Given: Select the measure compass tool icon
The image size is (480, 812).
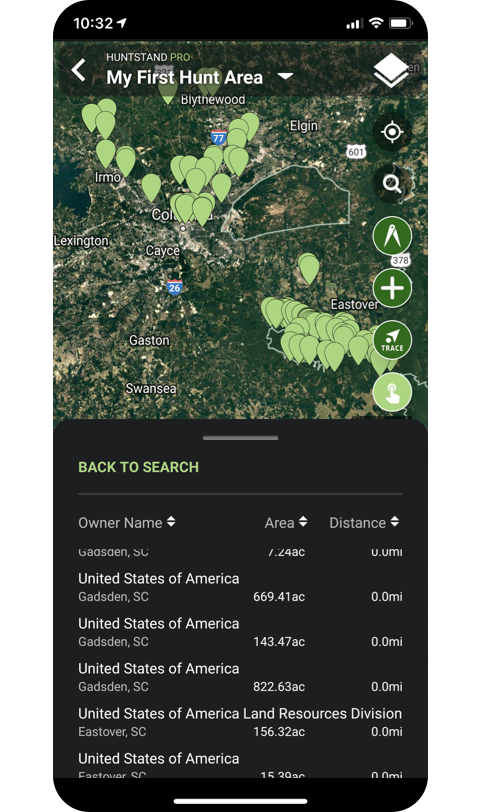Looking at the screenshot, I should click(x=392, y=236).
